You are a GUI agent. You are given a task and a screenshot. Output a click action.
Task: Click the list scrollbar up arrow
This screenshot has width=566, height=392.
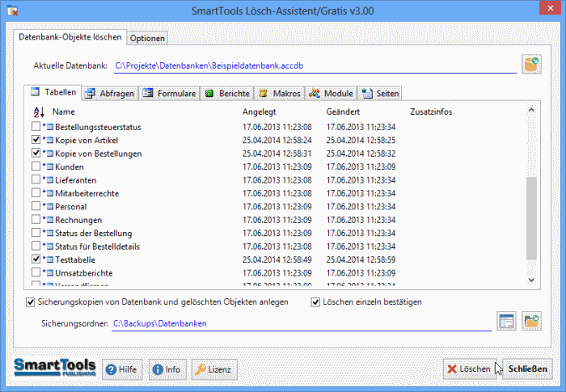pos(531,110)
